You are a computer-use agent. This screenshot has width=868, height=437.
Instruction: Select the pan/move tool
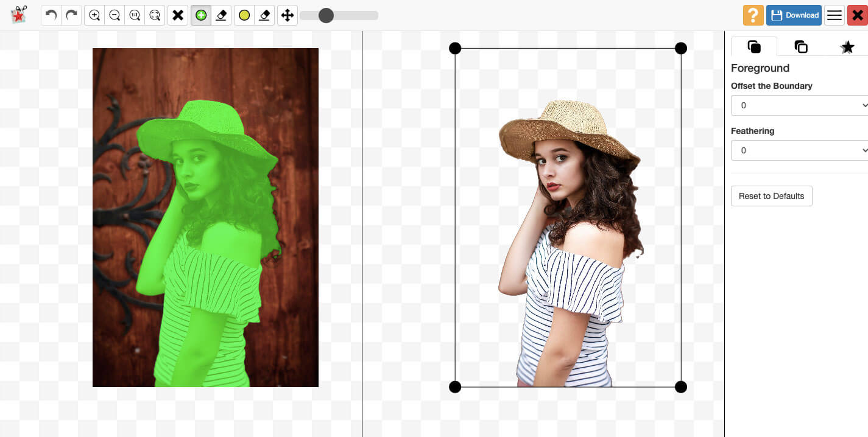[x=286, y=15]
